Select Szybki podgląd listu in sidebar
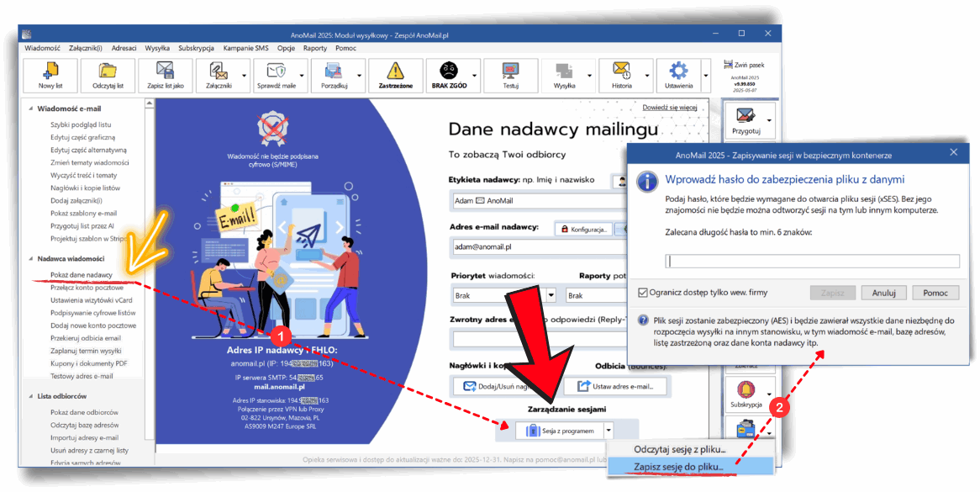980x492 pixels. coord(81,125)
